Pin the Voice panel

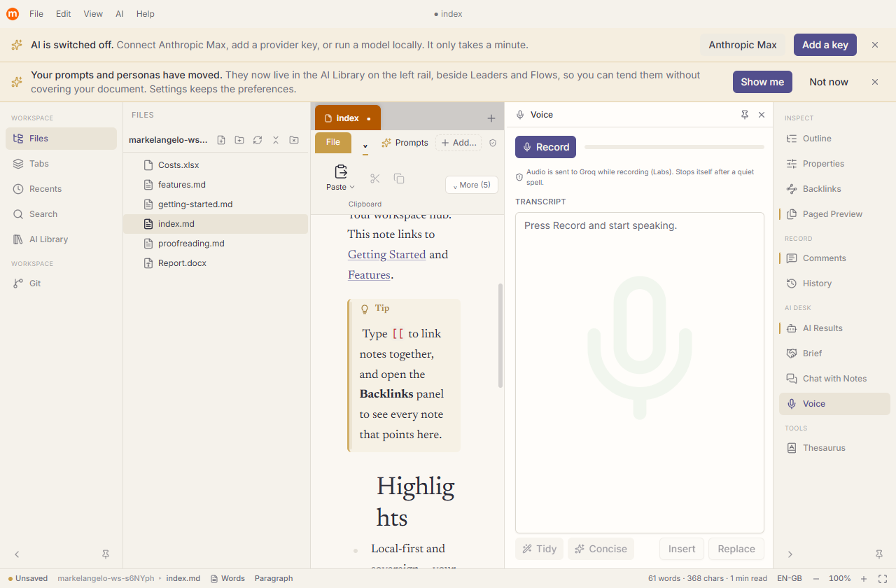[x=745, y=115]
